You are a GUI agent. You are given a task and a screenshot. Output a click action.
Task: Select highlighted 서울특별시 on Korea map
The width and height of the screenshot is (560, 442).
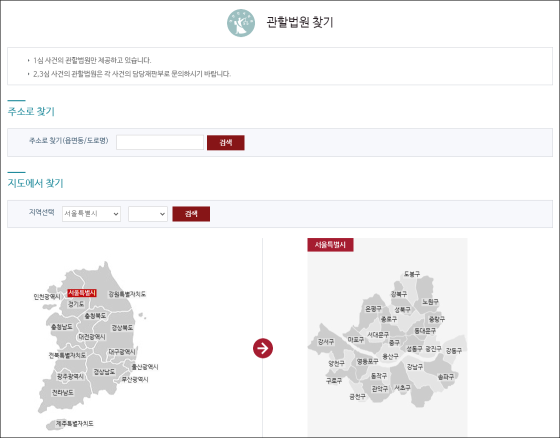pyautogui.click(x=82, y=293)
